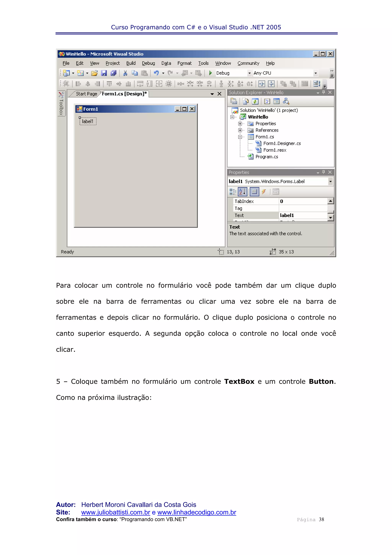The width and height of the screenshot is (392, 555).
Task: Open the undo history dropdown arrow
Action: [163, 73]
